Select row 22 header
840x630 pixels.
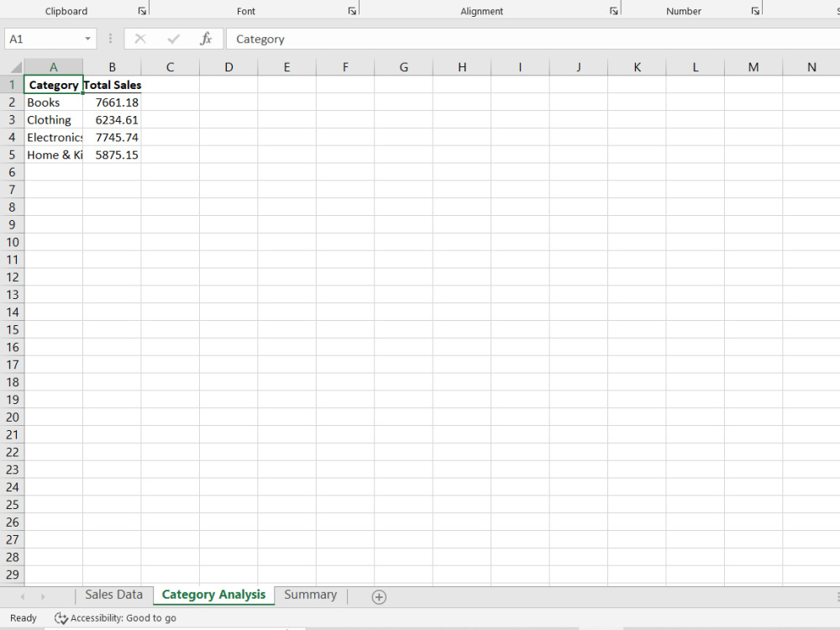[x=12, y=452]
